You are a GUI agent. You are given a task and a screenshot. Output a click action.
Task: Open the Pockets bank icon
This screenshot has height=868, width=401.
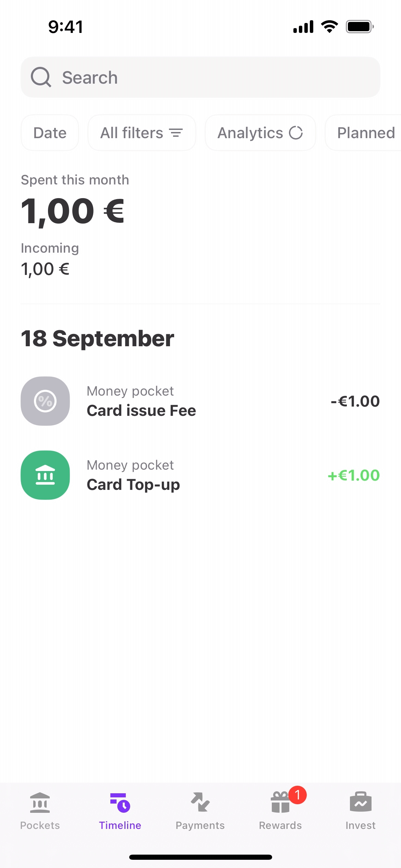click(x=40, y=803)
